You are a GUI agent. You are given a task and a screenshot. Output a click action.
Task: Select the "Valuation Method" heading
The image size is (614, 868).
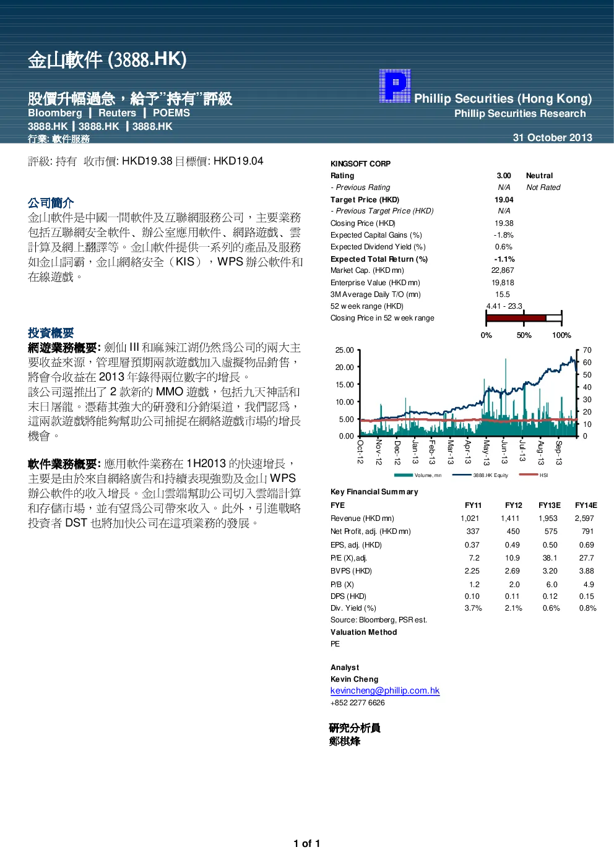(x=364, y=632)
